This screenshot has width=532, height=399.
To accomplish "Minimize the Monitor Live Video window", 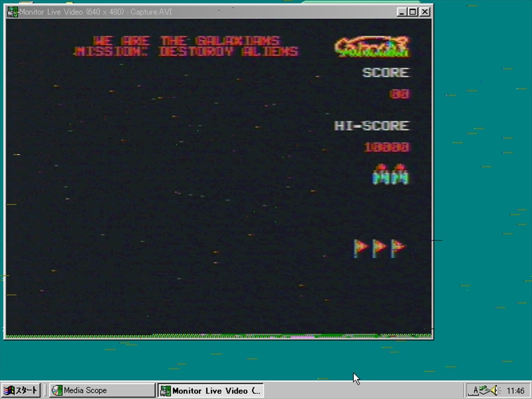I will click(402, 12).
